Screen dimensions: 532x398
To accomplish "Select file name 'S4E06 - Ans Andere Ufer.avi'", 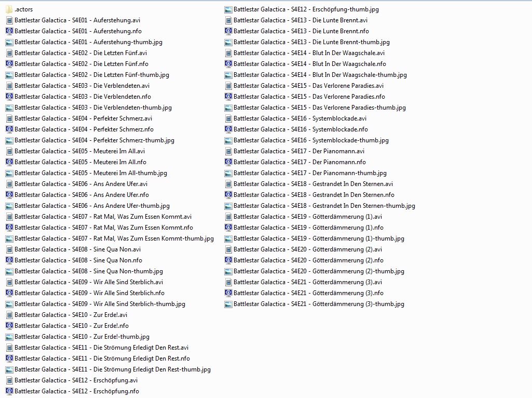I will [81, 184].
